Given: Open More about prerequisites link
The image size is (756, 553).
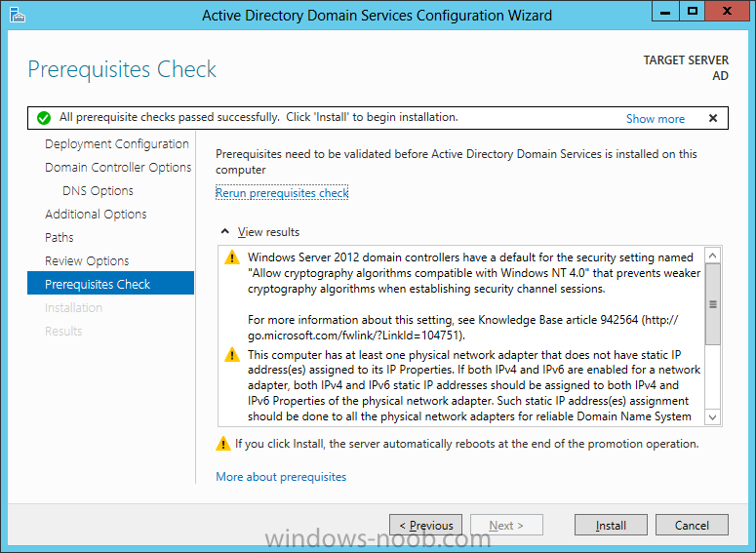Looking at the screenshot, I should point(281,477).
